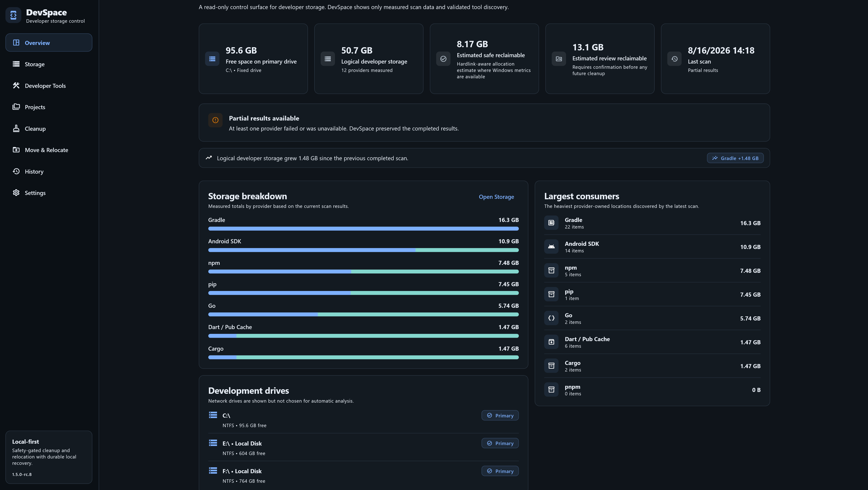Click the Primary badge for C:\

(x=500, y=416)
